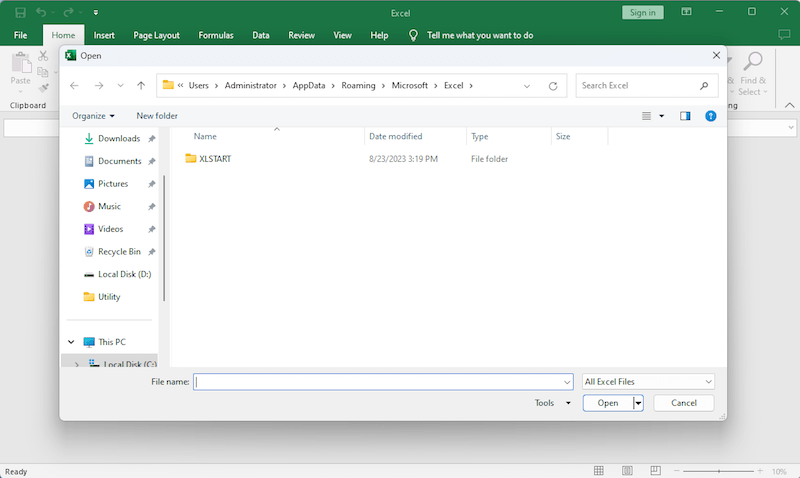Click the Undo arrow in quick access toolbar
The height and width of the screenshot is (478, 800).
pyautogui.click(x=41, y=12)
